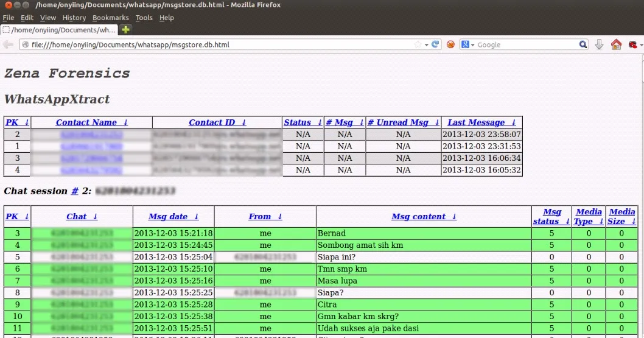Image resolution: width=644 pixels, height=338 pixels.
Task: Sort by # Msg column
Action: (345, 122)
